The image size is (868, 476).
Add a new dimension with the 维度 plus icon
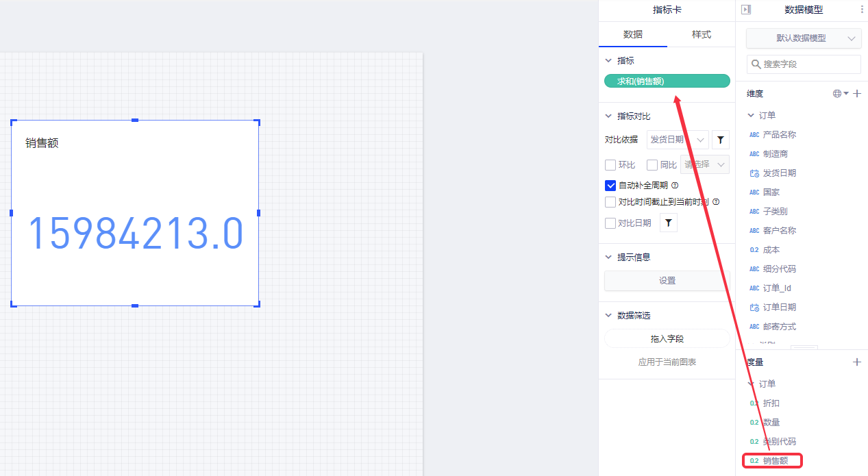857,94
